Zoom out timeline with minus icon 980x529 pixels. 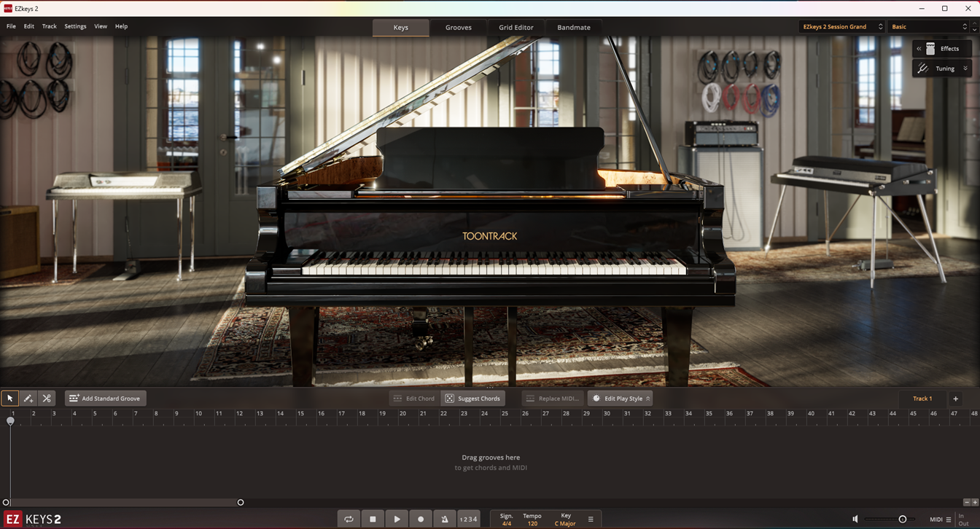(x=967, y=502)
